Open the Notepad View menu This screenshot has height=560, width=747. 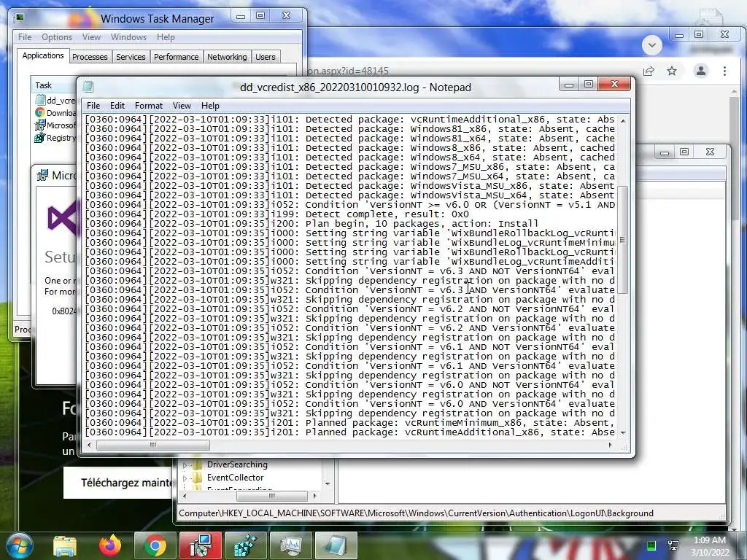(x=182, y=106)
